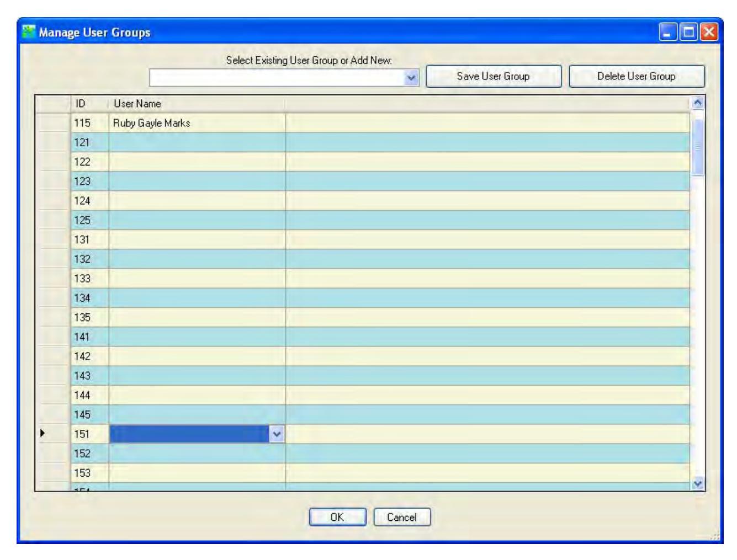The width and height of the screenshot is (737, 560).
Task: Click the Cancel button
Action: coord(402,517)
